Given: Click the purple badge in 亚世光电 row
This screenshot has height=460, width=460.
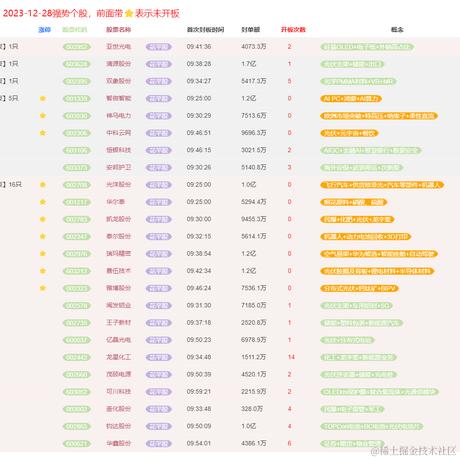Looking at the screenshot, I should 159,47.
